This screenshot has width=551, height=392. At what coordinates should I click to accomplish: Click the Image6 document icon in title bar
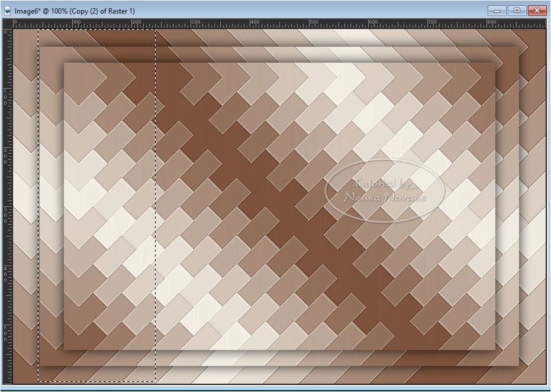click(x=8, y=11)
